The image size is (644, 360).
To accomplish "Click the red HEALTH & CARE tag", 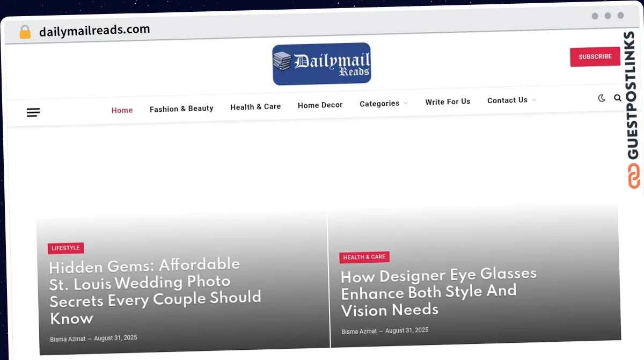I will [x=364, y=257].
